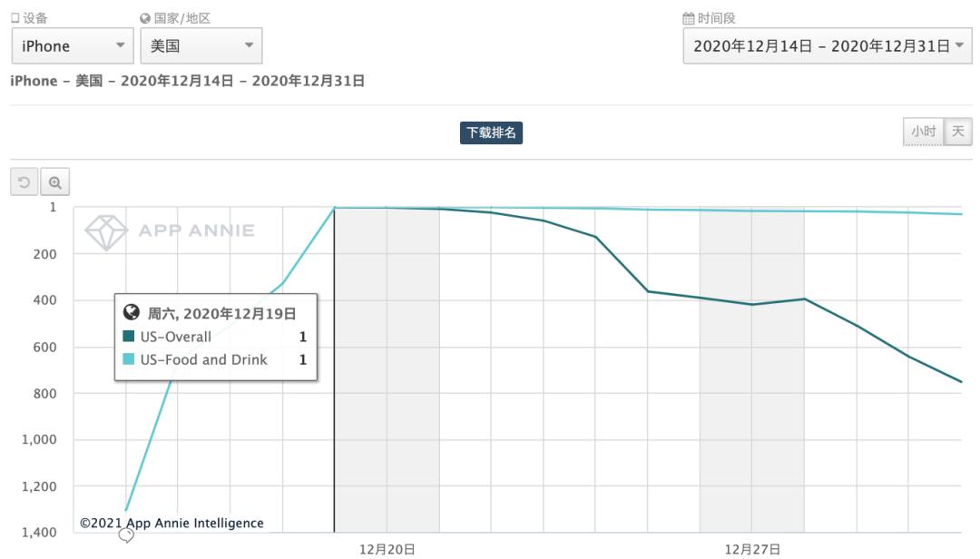
Task: Click the US-Overall dark teal swatch
Action: tap(129, 337)
